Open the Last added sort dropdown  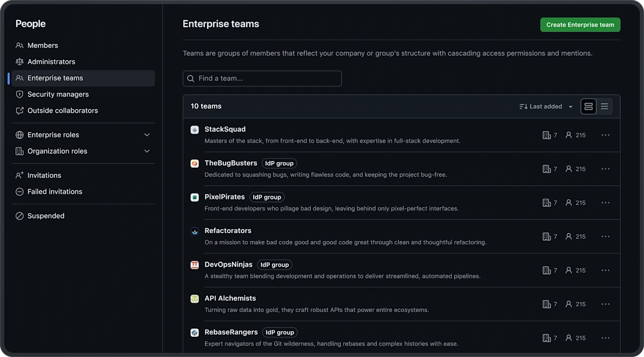click(546, 106)
